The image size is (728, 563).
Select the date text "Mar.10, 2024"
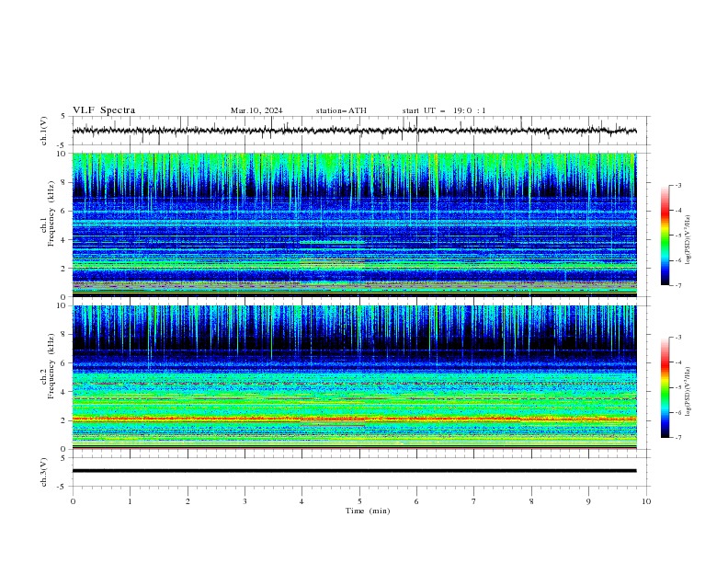256,110
